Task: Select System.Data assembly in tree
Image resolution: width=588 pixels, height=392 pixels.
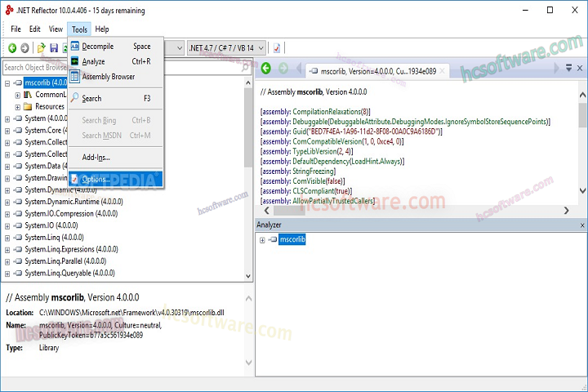Action: (x=46, y=166)
